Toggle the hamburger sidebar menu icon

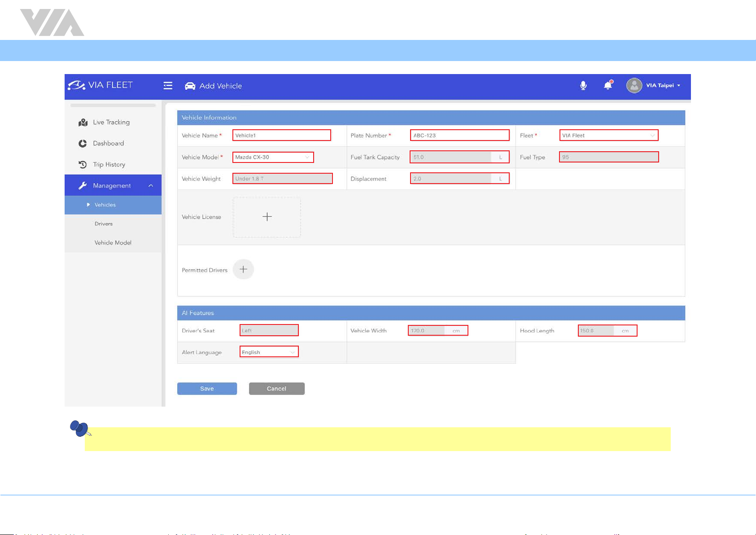(x=168, y=85)
